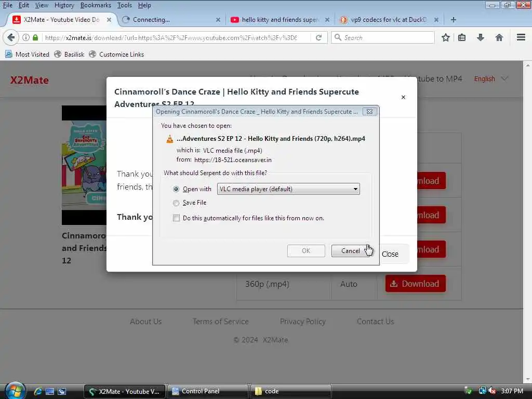Open the Tools menu
The width and height of the screenshot is (532, 399).
[125, 5]
